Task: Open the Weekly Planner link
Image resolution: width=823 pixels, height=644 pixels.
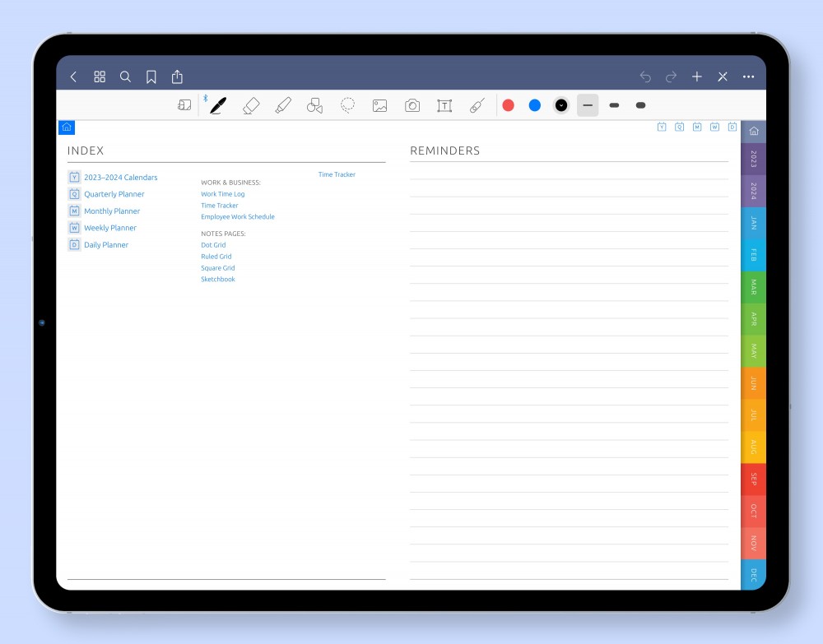Action: [x=110, y=228]
